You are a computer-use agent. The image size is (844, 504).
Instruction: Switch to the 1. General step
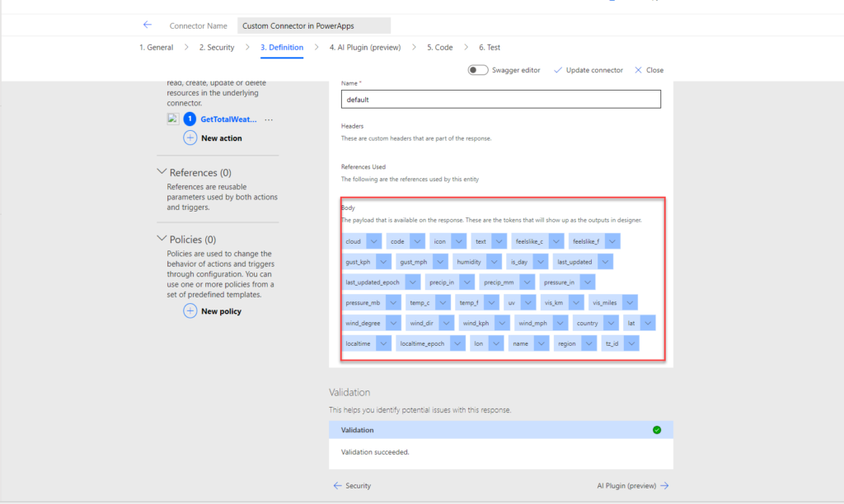coord(156,47)
